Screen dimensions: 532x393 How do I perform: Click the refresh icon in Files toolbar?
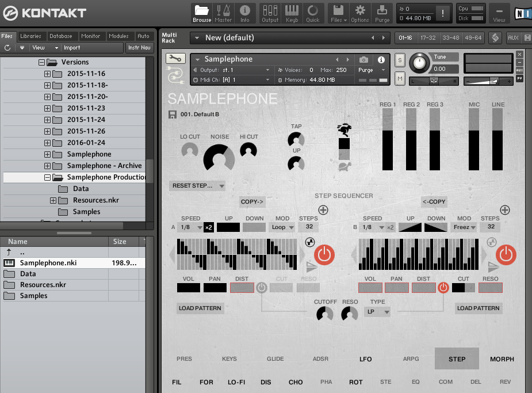7,48
